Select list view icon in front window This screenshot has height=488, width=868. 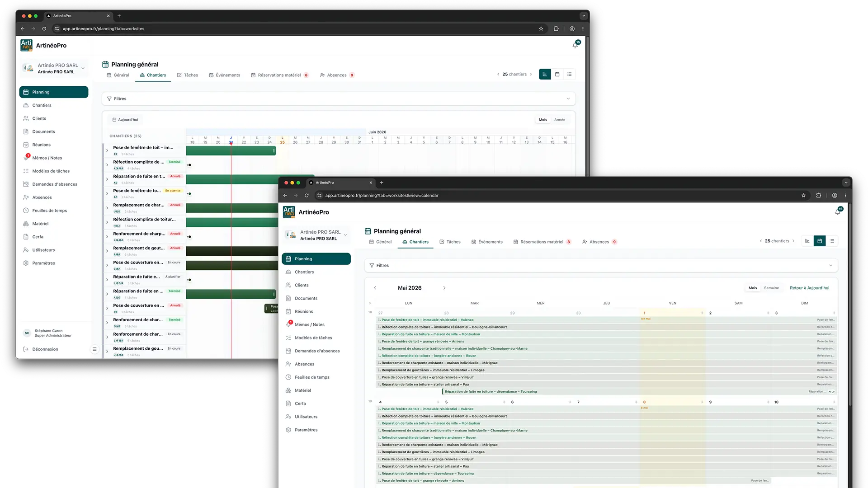point(832,241)
